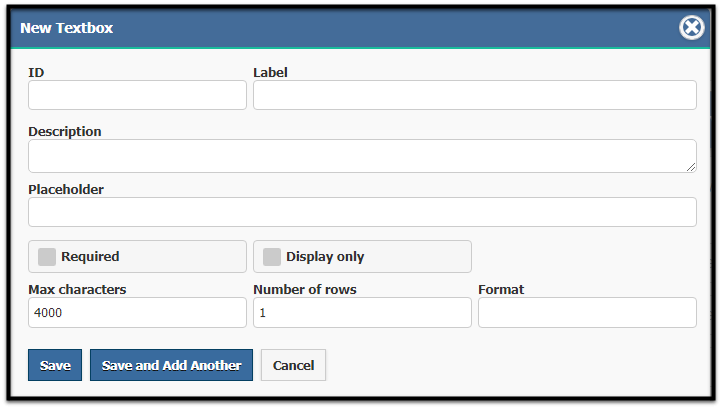722x409 pixels.
Task: Click the Format label text
Action: (x=501, y=289)
